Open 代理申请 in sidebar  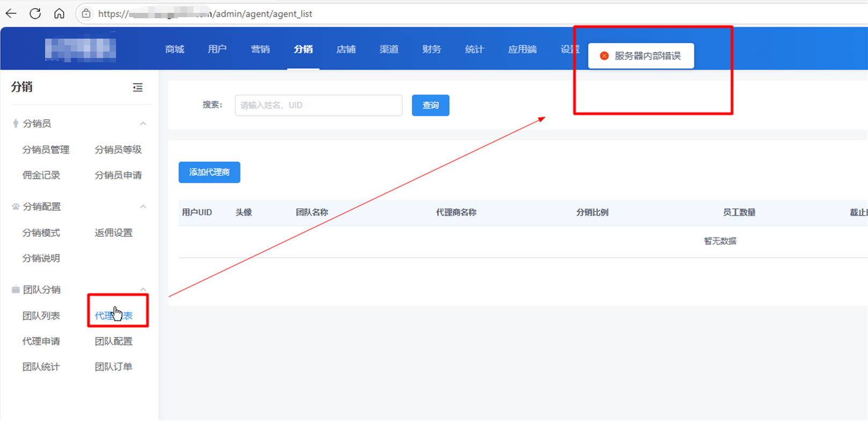(41, 341)
